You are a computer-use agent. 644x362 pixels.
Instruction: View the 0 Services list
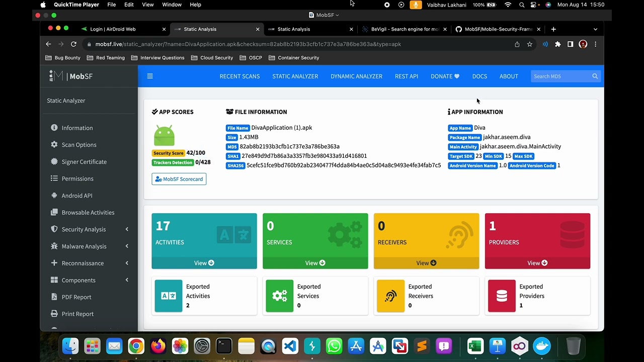point(315,263)
